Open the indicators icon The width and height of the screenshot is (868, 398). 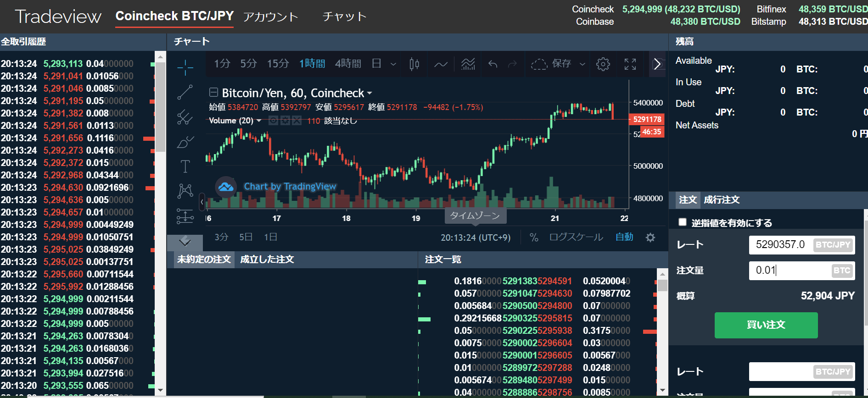pos(468,64)
